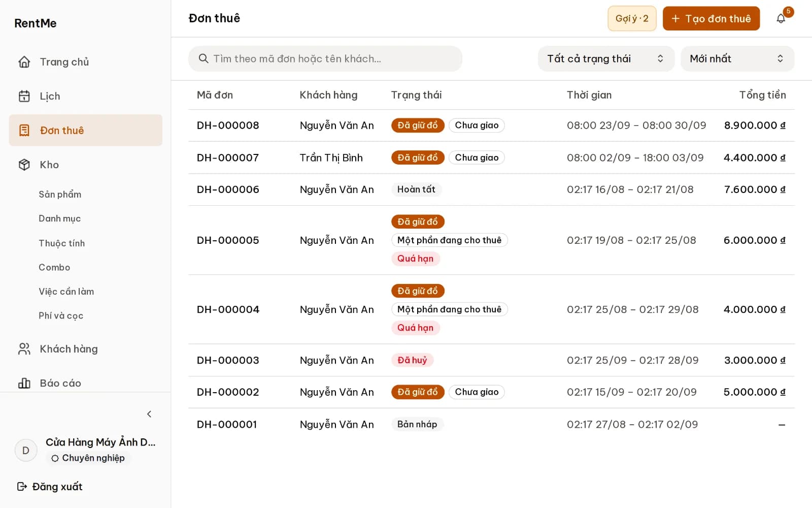Viewport: 812px width, 508px height.
Task: Click the Báo cáo chart icon
Action: (x=24, y=383)
